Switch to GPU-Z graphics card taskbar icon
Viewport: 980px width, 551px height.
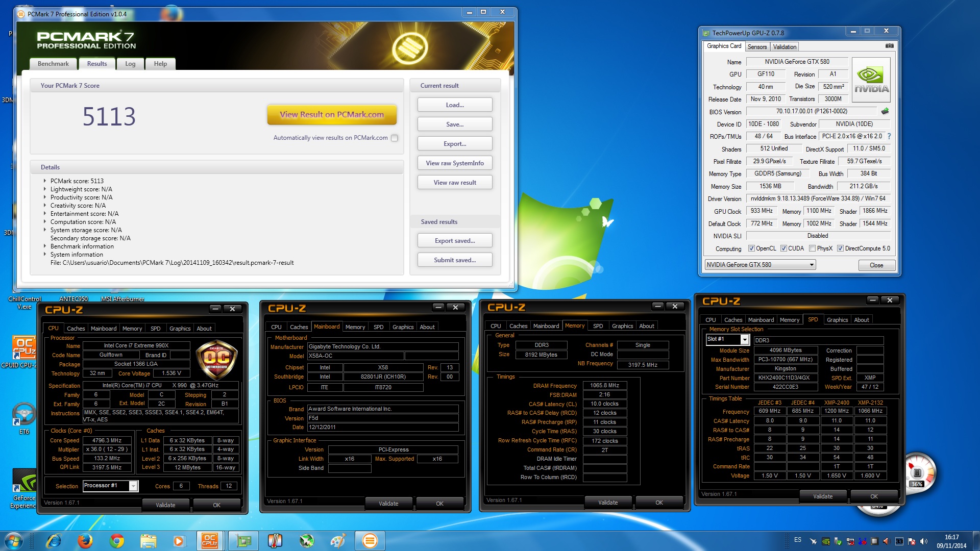point(243,541)
